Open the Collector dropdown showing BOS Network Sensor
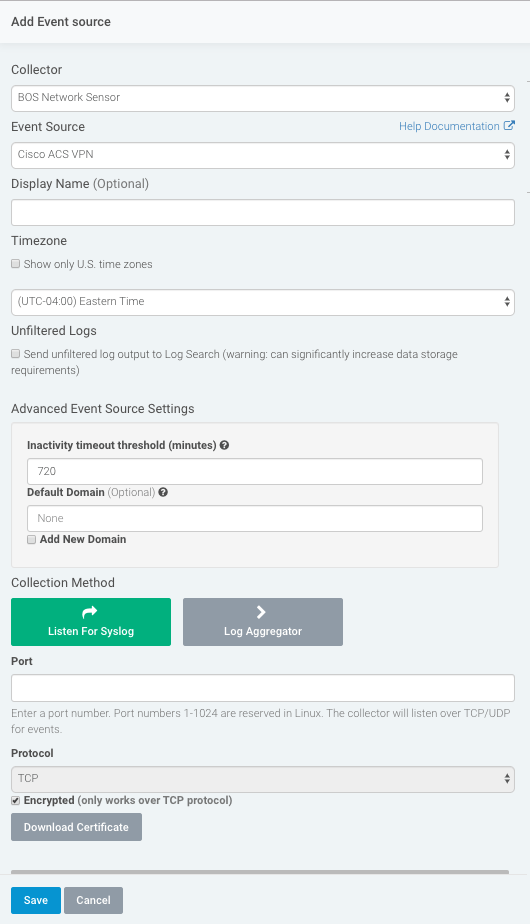530x924 pixels. pos(263,98)
